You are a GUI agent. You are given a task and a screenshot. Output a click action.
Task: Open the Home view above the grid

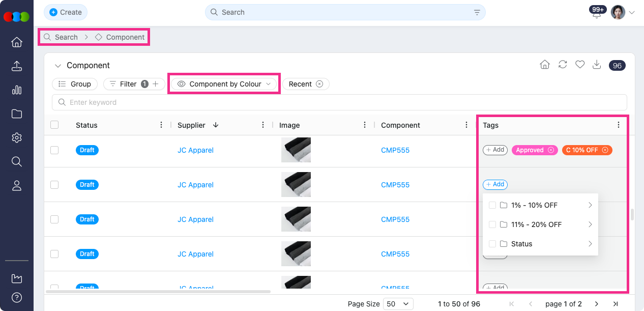(545, 65)
